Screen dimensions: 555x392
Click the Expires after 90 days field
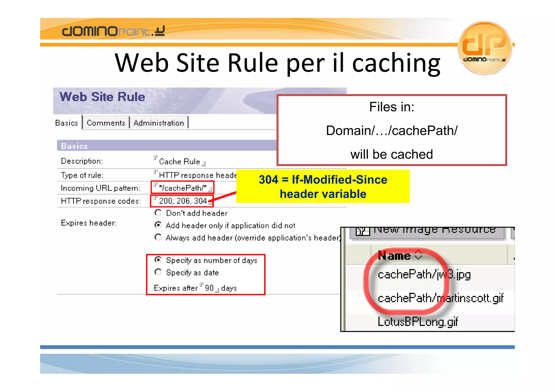(x=209, y=288)
